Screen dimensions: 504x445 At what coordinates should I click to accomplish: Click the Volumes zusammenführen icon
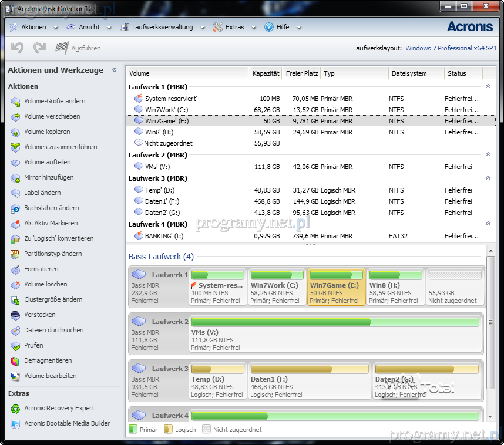tap(15, 147)
